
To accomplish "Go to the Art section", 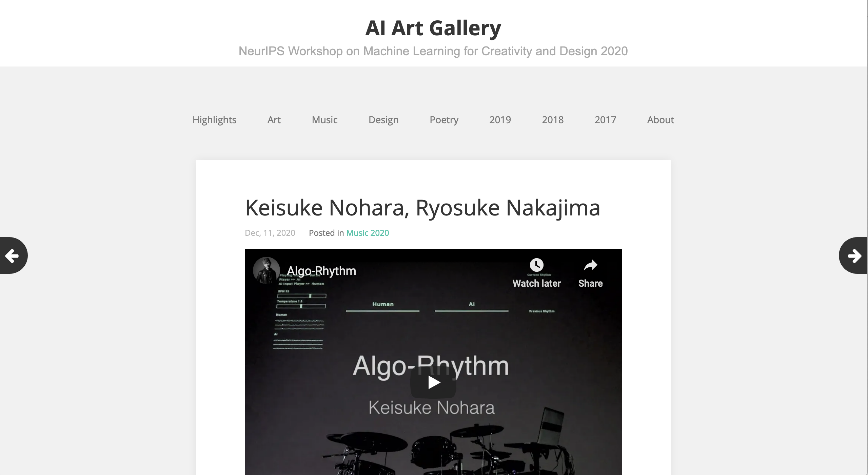I will point(274,120).
